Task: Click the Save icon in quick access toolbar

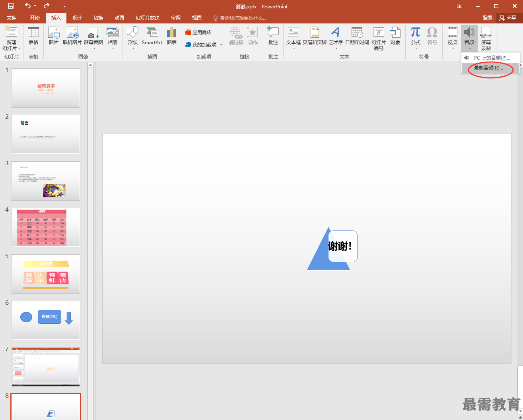Action: 10,6
